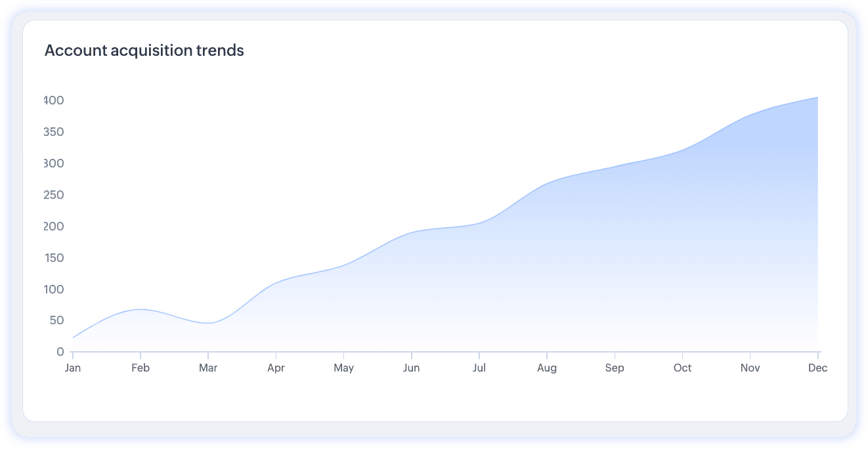Click the 200 y-axis value label
Image resolution: width=868 pixels, height=449 pixels.
(x=54, y=226)
